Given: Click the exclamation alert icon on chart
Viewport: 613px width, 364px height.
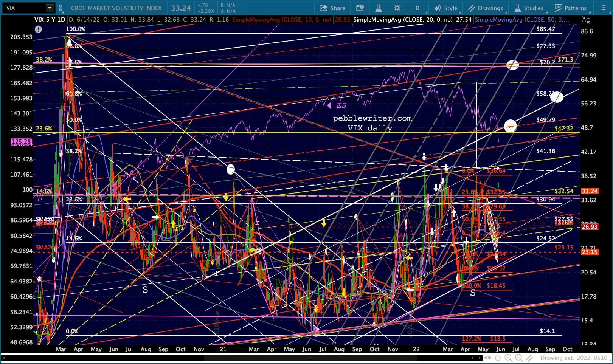Looking at the screenshot, I should pos(38,29).
